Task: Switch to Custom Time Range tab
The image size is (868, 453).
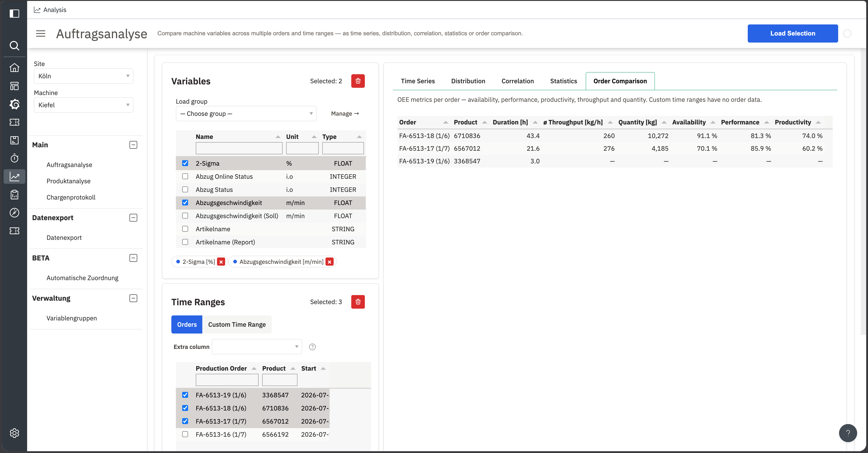Action: [x=237, y=324]
